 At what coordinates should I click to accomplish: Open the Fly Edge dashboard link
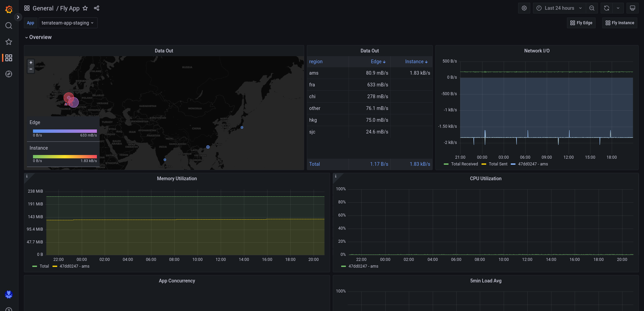581,23
